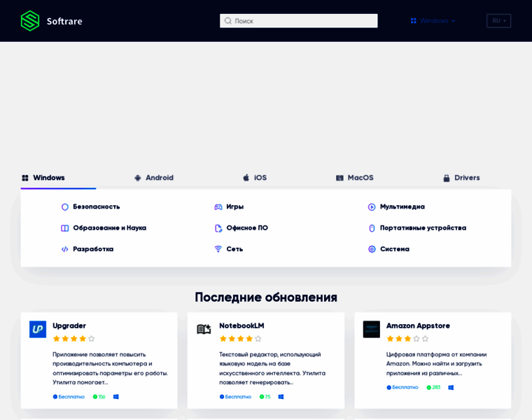Click the Последние обновления heading
The width and height of the screenshot is (532, 420).
(x=266, y=297)
